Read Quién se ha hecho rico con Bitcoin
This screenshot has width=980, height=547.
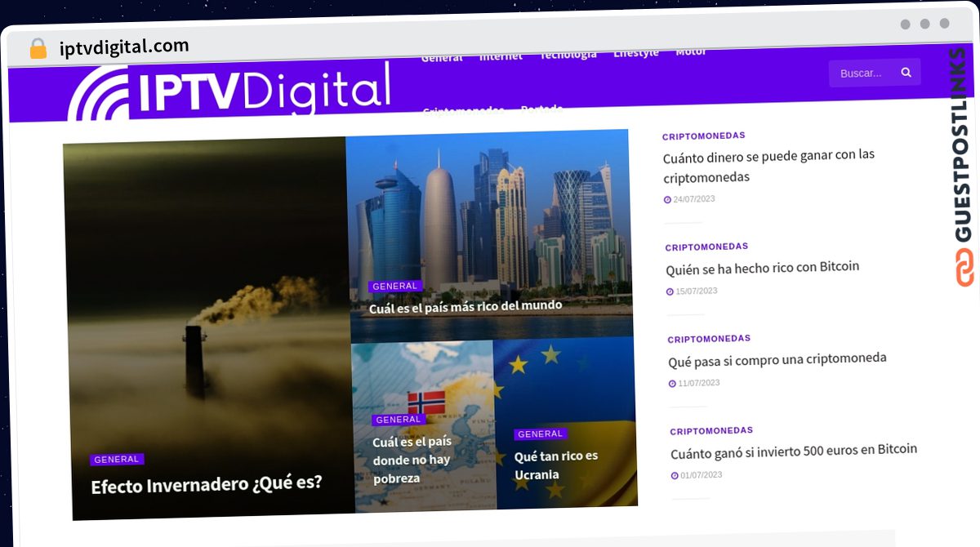[x=763, y=268]
